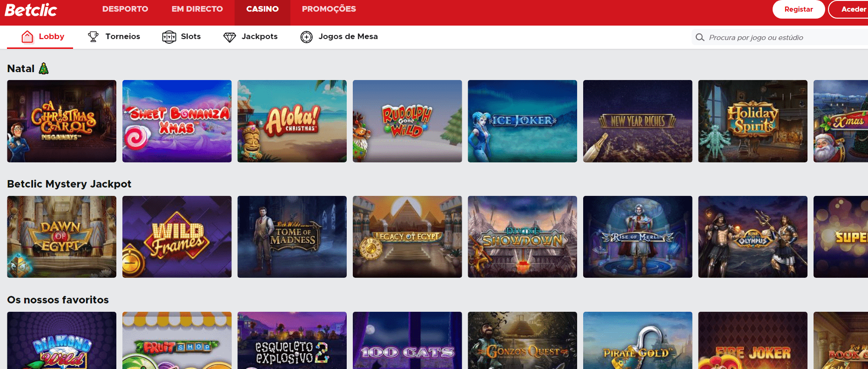Open the Xmas Santa game tile

[841, 121]
